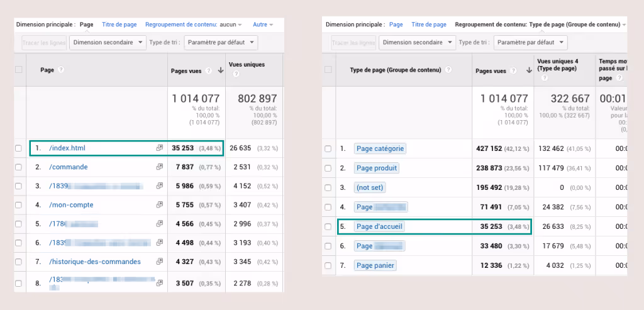Select Page dimension in right panel
The image size is (644, 310).
[x=396, y=25]
